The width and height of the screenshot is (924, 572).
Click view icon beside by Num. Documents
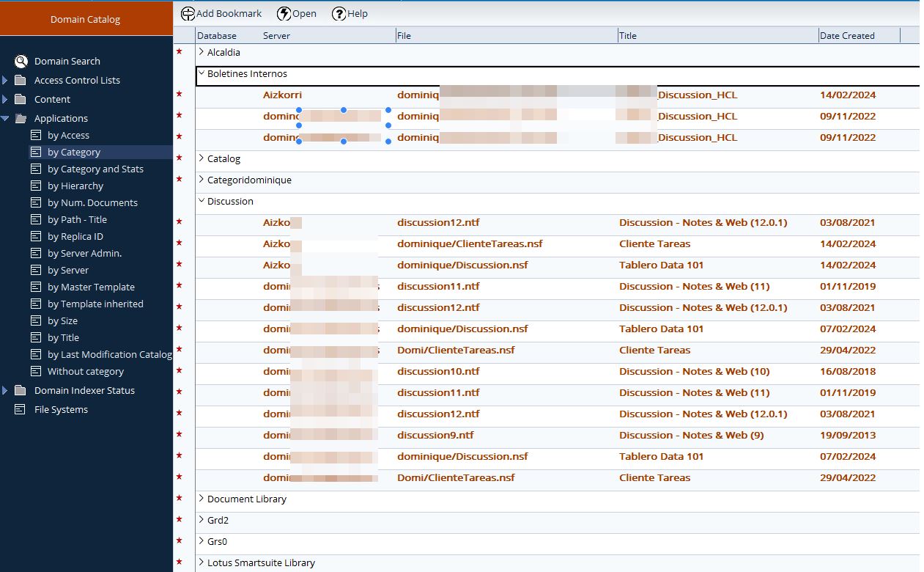point(36,202)
